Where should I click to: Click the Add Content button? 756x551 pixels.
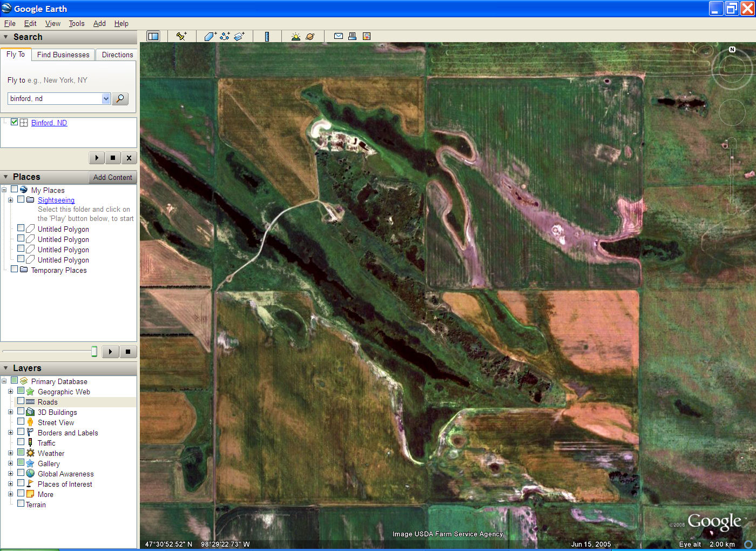click(x=112, y=177)
